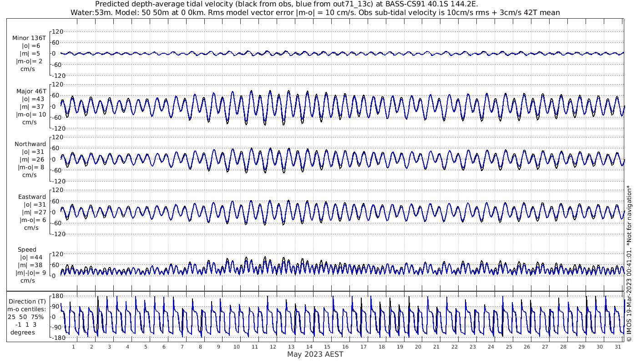Click the IMOS 'Not for navigation' vertical caption
Viewport: 637px width, 364px height.
point(629,263)
